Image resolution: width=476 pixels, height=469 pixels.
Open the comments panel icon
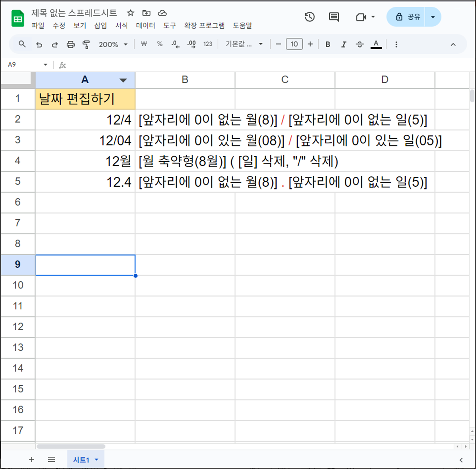[x=334, y=17]
